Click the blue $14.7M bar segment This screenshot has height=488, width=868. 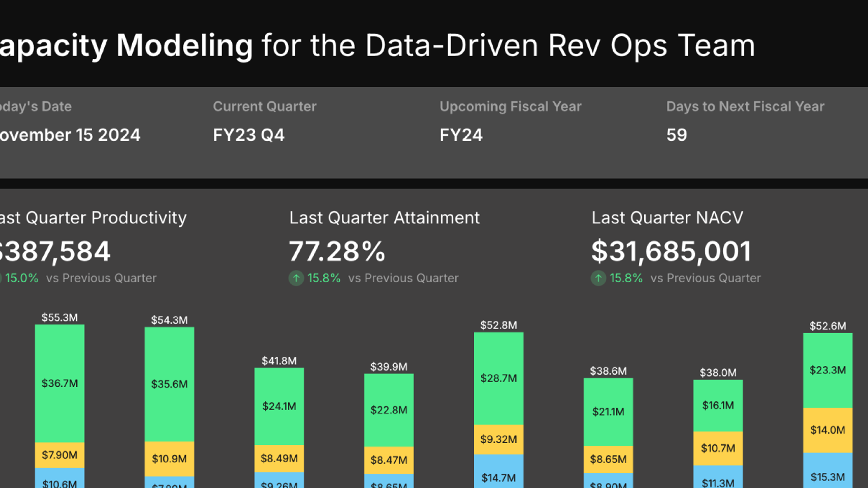pyautogui.click(x=499, y=472)
